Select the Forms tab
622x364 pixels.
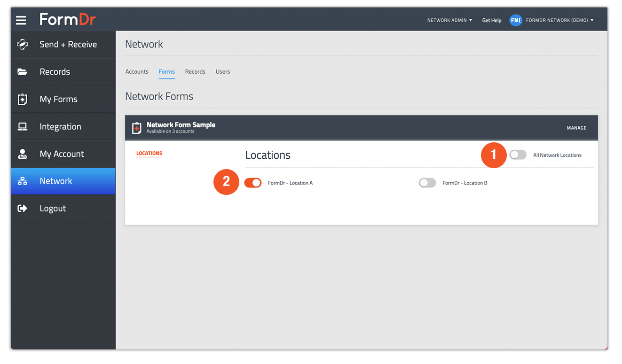pos(167,72)
